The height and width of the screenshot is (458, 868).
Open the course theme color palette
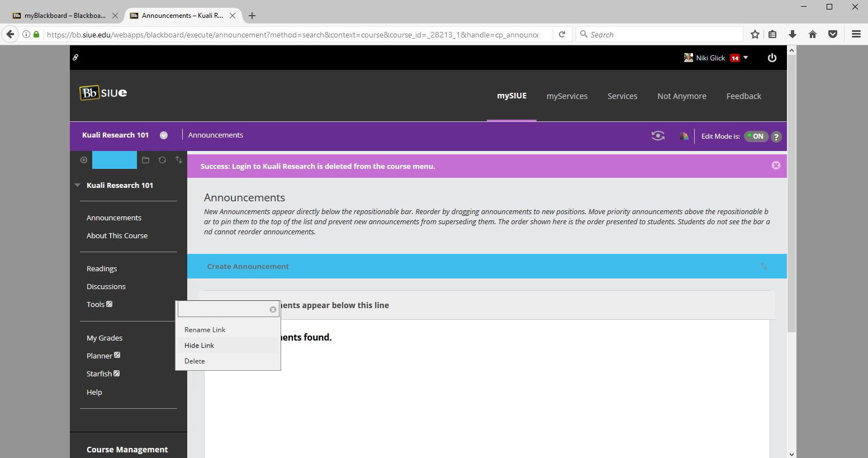click(684, 136)
